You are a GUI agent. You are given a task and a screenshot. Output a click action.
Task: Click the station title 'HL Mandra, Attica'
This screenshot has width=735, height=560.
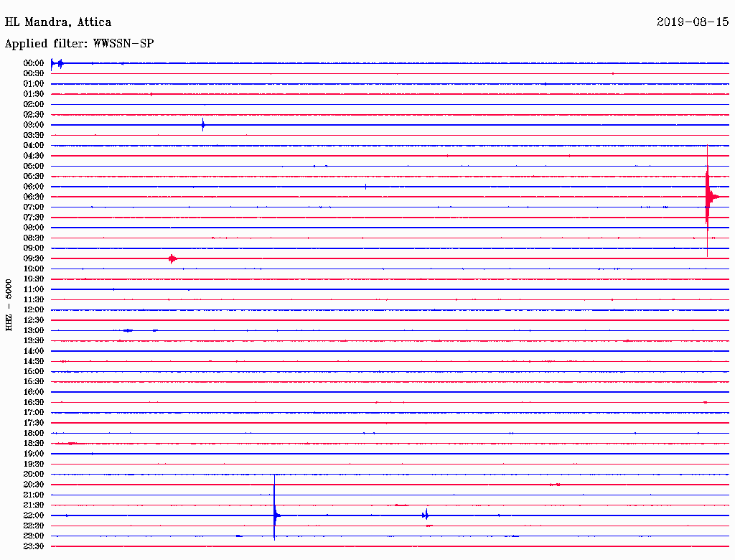(58, 22)
